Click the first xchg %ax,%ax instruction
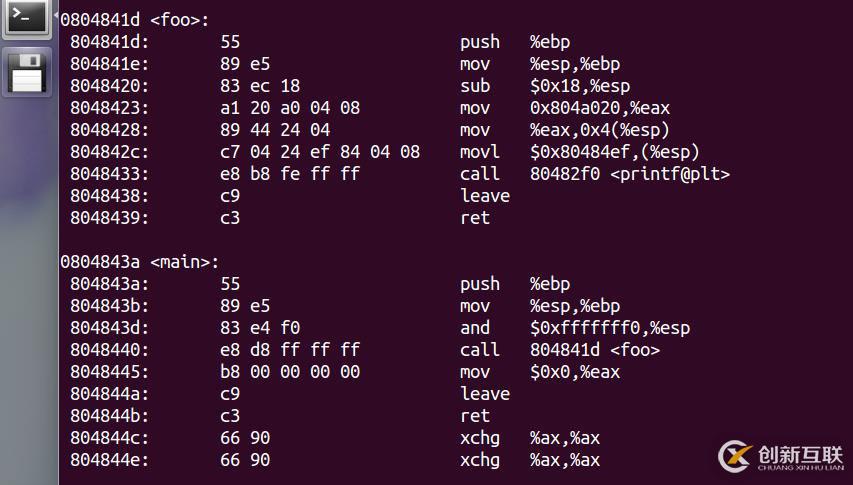This screenshot has height=485, width=853. [530, 438]
